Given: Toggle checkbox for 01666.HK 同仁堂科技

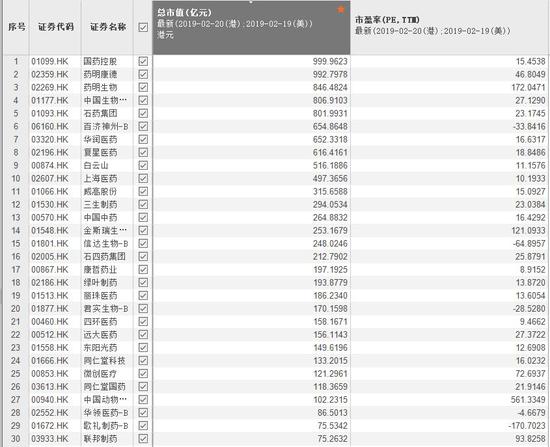Looking at the screenshot, I should coord(143,360).
